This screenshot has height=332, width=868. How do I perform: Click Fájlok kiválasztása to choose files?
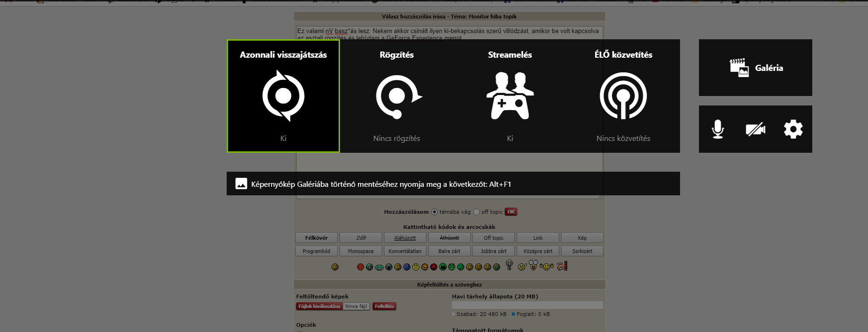[319, 306]
